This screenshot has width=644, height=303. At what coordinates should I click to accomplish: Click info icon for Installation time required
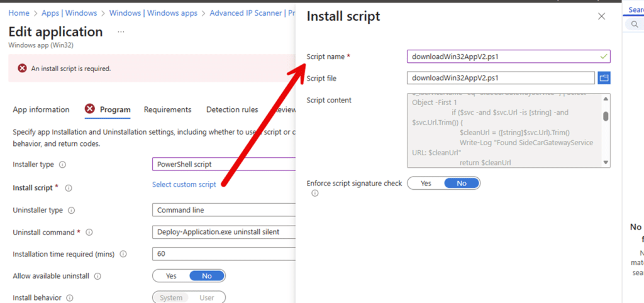[x=123, y=255]
